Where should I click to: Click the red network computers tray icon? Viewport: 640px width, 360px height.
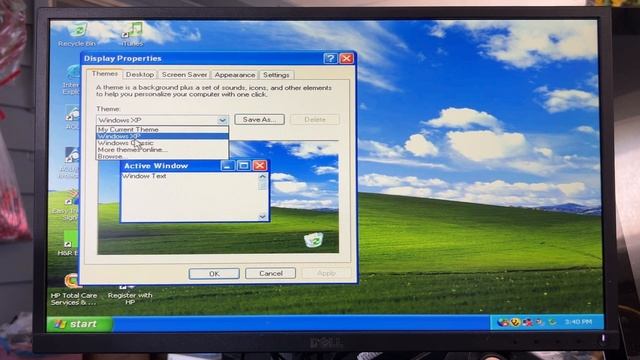click(x=527, y=322)
